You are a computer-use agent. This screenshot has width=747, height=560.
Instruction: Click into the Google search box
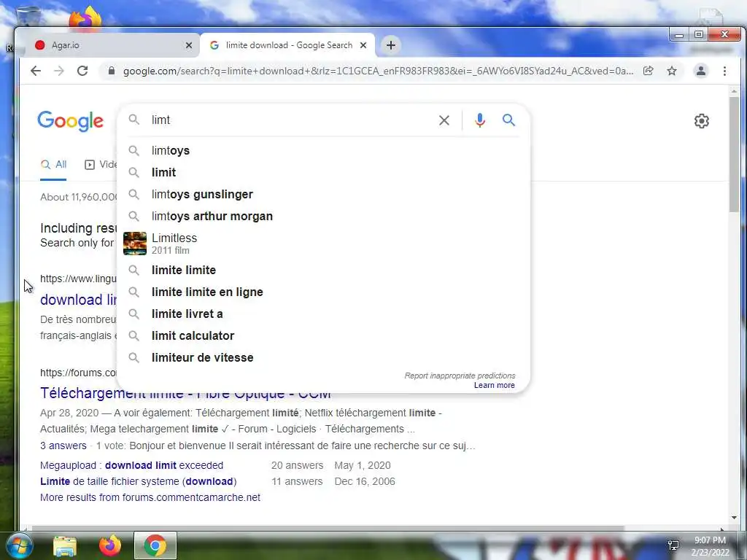pos(290,120)
